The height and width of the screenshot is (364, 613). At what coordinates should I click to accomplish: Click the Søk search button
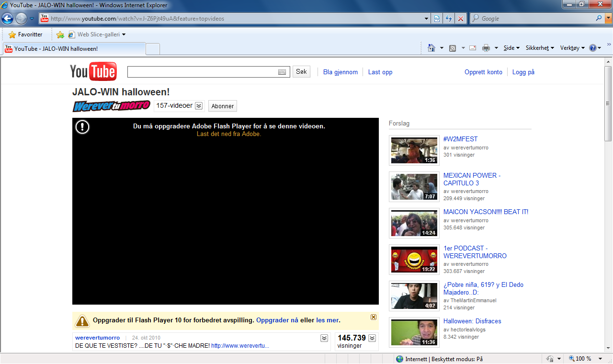point(301,71)
